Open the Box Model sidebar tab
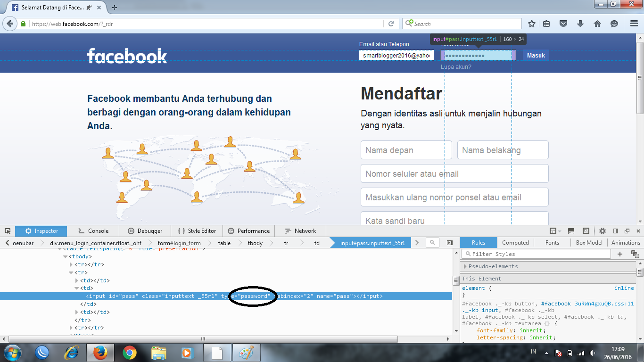This screenshot has width=644, height=362. click(589, 243)
